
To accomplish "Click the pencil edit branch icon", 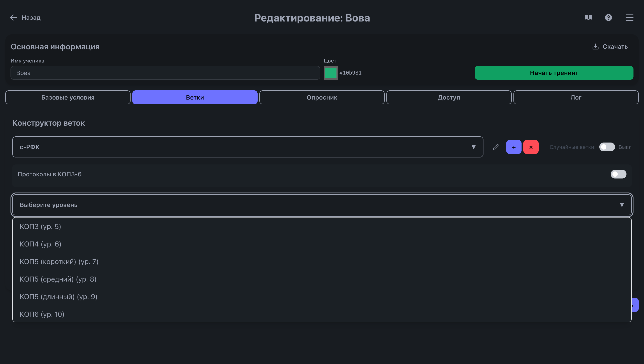I will 495,147.
